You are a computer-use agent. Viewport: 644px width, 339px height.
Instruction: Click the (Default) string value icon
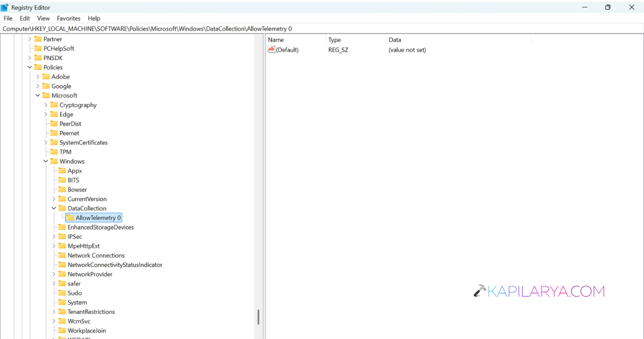click(271, 49)
